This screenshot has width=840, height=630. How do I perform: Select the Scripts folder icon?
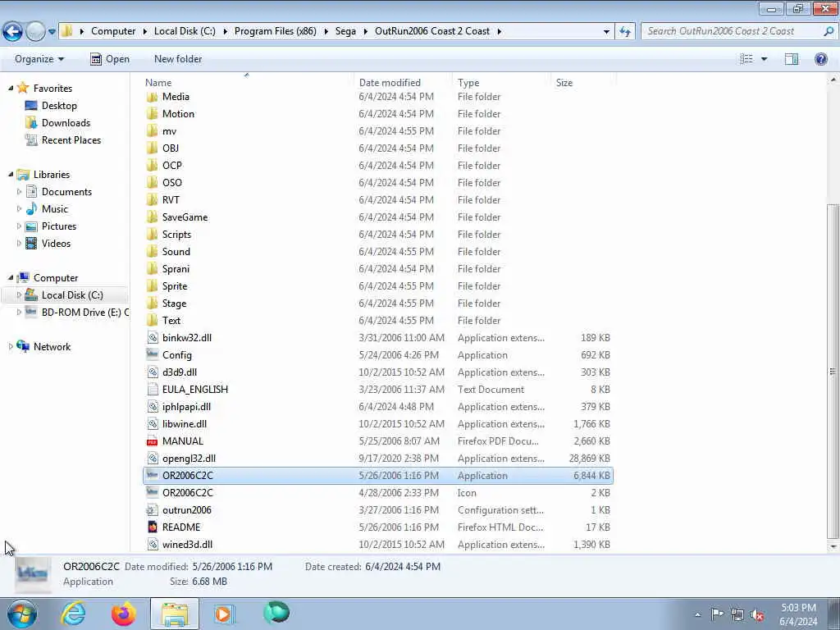(x=152, y=235)
